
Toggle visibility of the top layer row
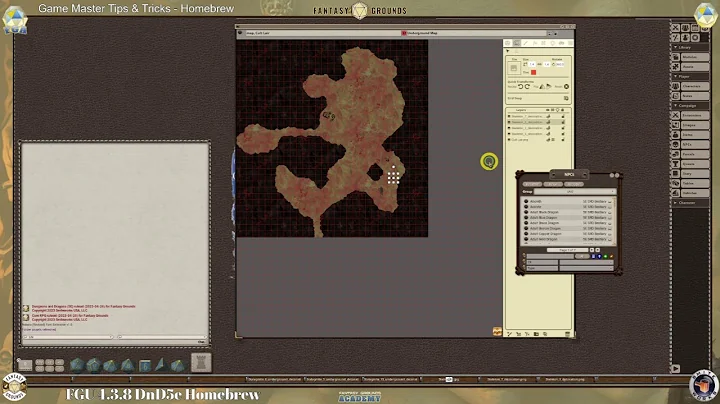point(548,116)
